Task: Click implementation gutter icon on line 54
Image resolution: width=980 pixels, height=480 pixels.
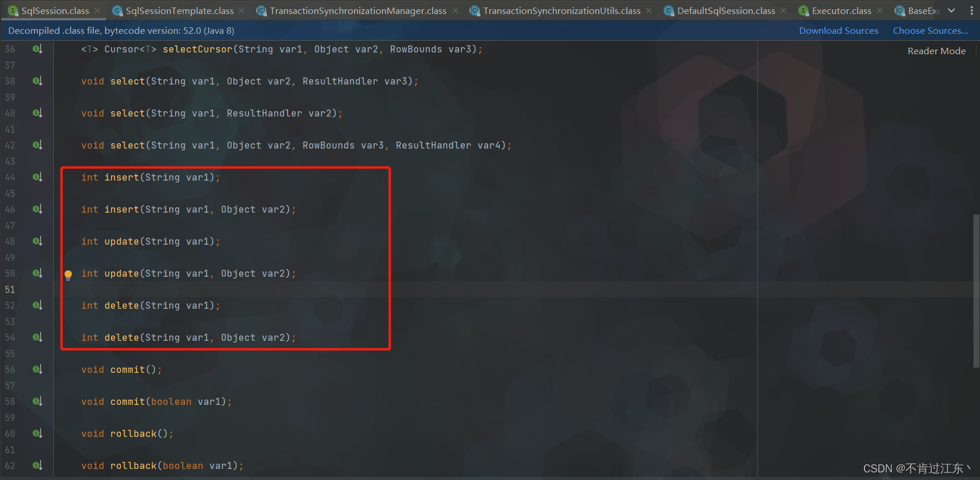Action: [37, 338]
